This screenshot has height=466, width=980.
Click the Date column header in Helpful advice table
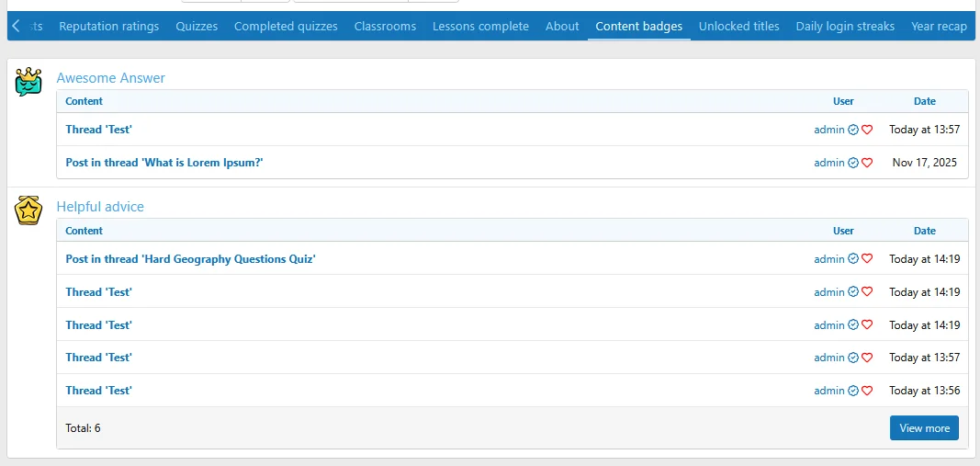click(924, 231)
